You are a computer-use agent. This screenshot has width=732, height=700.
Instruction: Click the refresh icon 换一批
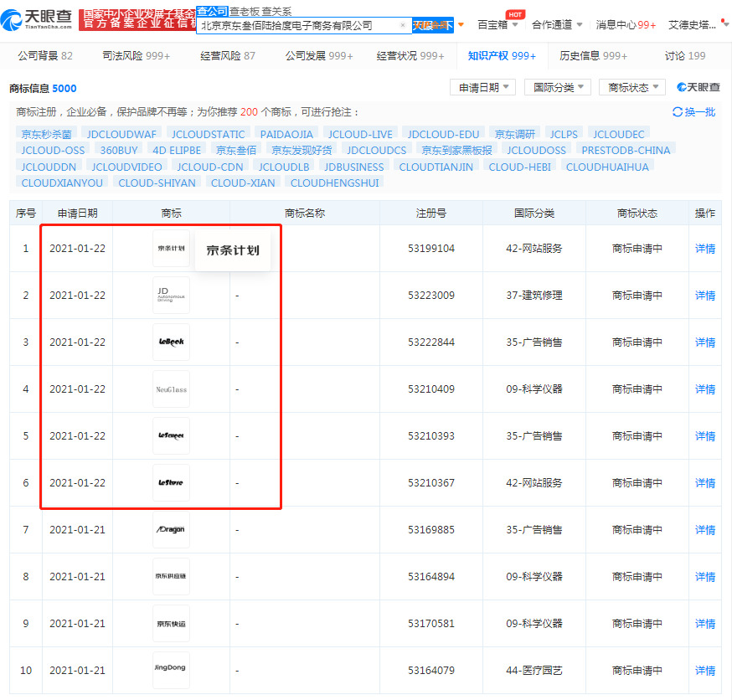tap(693, 112)
